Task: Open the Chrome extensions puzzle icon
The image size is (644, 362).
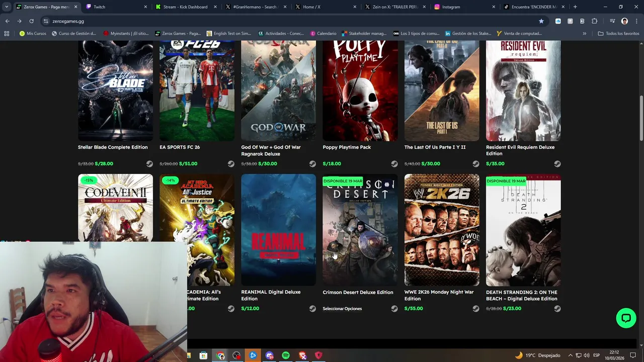Action: [x=595, y=21]
